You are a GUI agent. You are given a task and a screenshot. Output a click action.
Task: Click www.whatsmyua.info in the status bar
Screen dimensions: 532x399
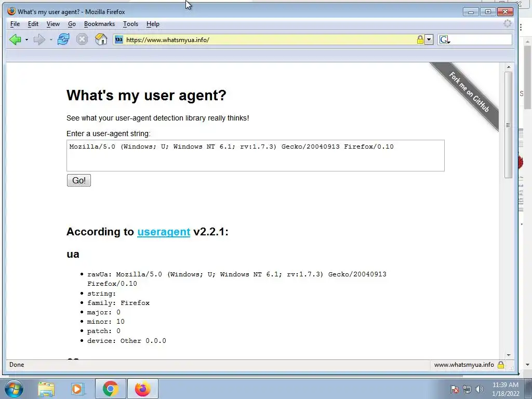tap(464, 365)
